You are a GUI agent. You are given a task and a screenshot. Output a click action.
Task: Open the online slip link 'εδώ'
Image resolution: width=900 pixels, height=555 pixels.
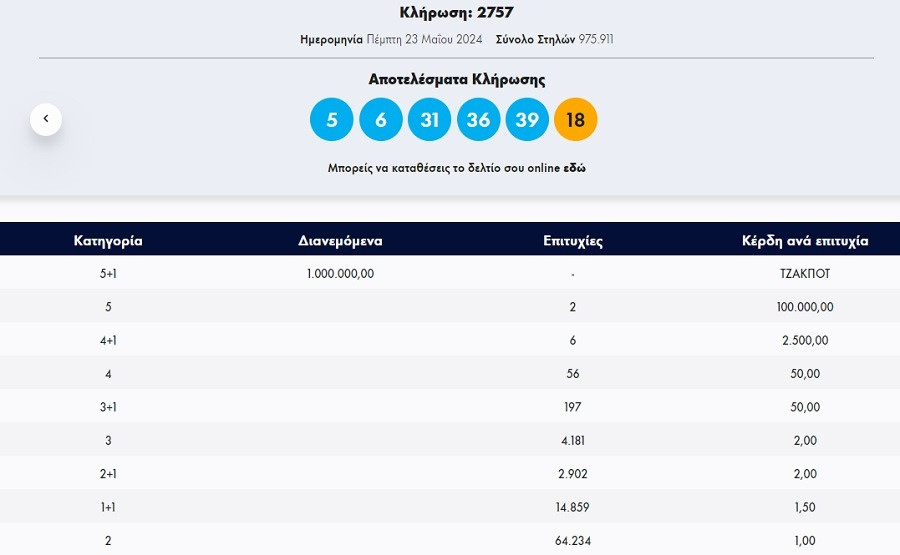575,168
